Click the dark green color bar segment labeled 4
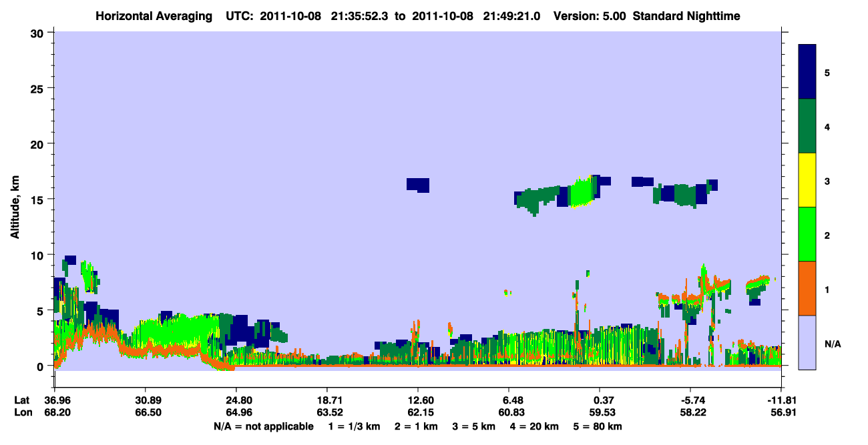The height and width of the screenshot is (445, 868). point(807,126)
